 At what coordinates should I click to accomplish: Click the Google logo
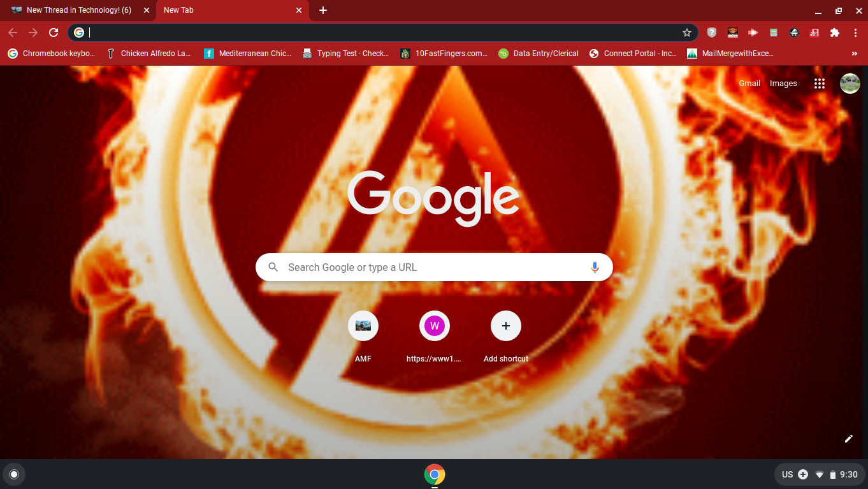click(433, 198)
